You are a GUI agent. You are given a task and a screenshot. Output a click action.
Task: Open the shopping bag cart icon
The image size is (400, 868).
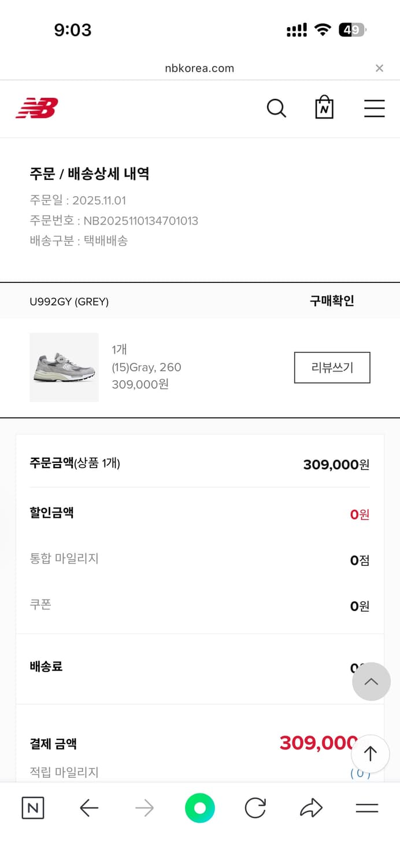click(324, 108)
